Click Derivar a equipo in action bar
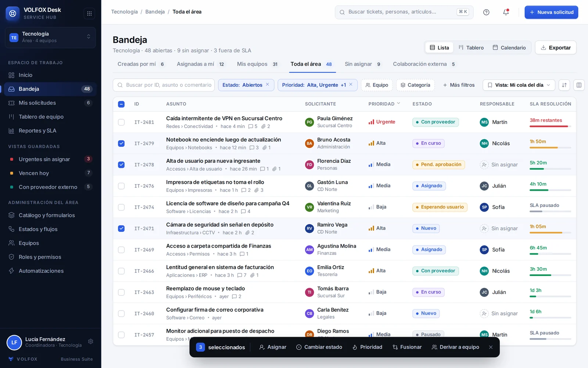The width and height of the screenshot is (588, 368). (x=455, y=347)
